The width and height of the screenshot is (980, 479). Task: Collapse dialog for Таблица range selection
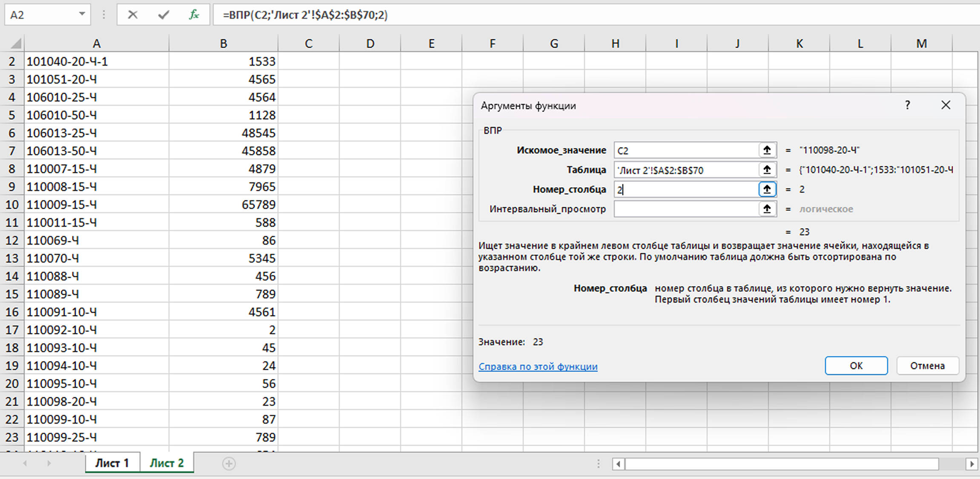[767, 170]
